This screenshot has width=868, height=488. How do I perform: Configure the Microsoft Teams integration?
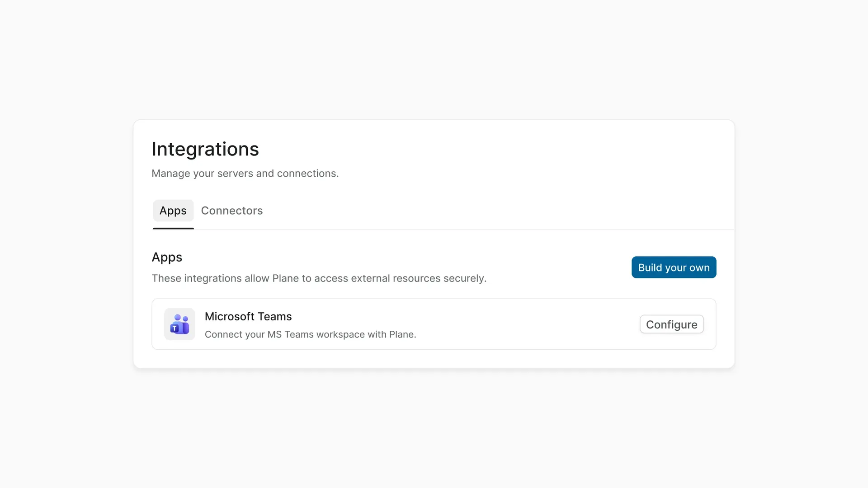[671, 324]
